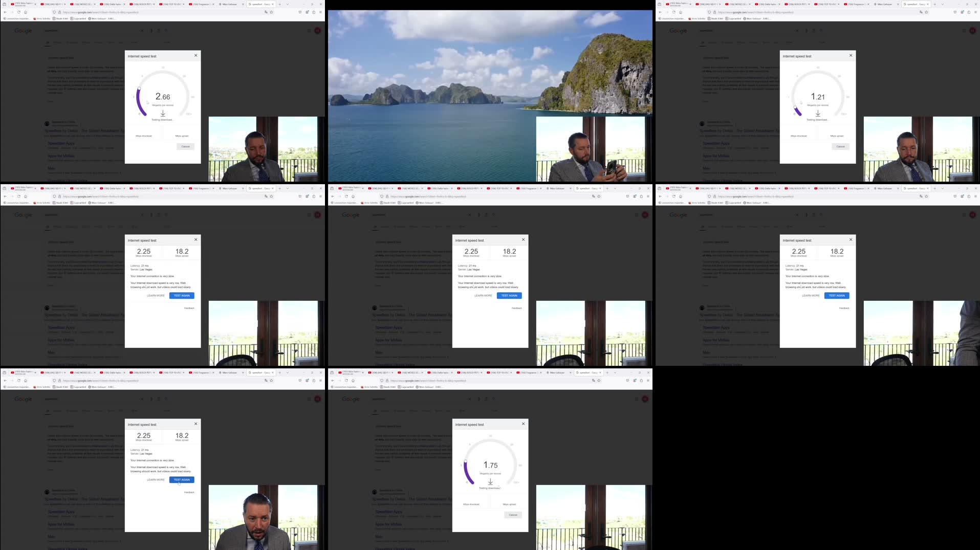Viewport: 980px width, 550px height.
Task: Switch to the TOP 10 tab in the 1.75 frame
Action: click(x=500, y=372)
